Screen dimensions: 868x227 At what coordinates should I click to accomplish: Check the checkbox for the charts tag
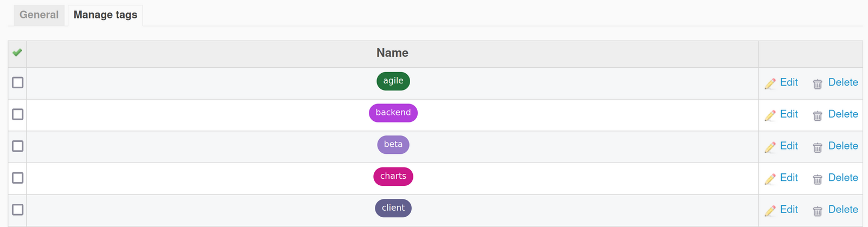[18, 178]
